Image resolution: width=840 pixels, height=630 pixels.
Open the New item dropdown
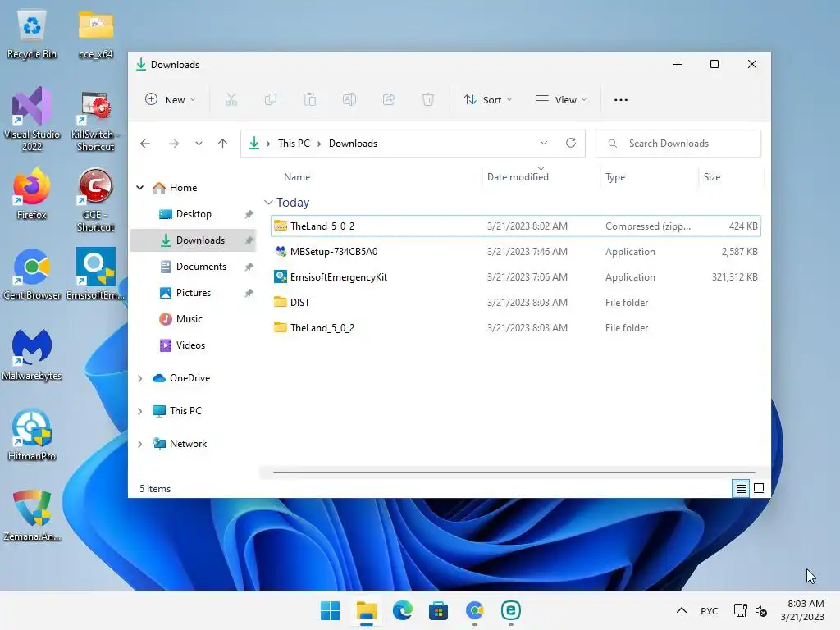(x=171, y=99)
